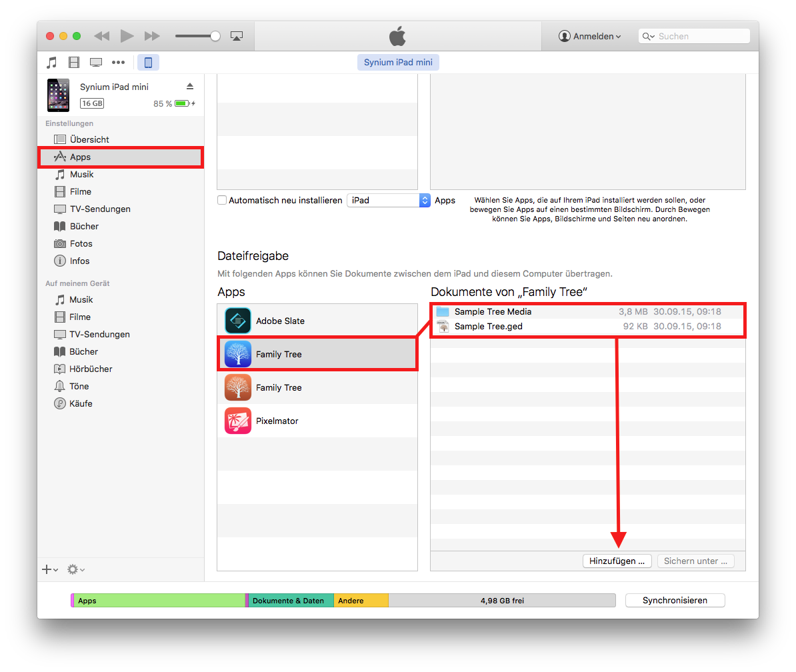Screen dimensions: 796x672
Task: Open the Anmelden account dropdown
Action: (x=590, y=36)
